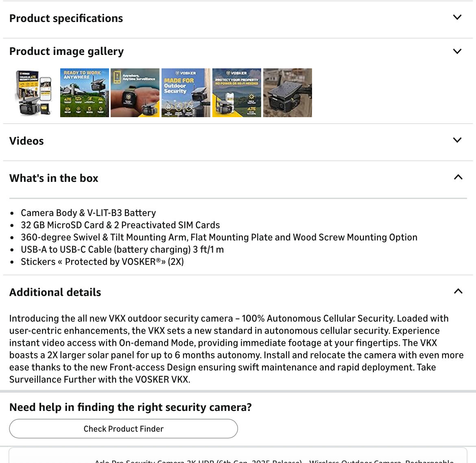Click the Product image gallery heading

pos(66,51)
